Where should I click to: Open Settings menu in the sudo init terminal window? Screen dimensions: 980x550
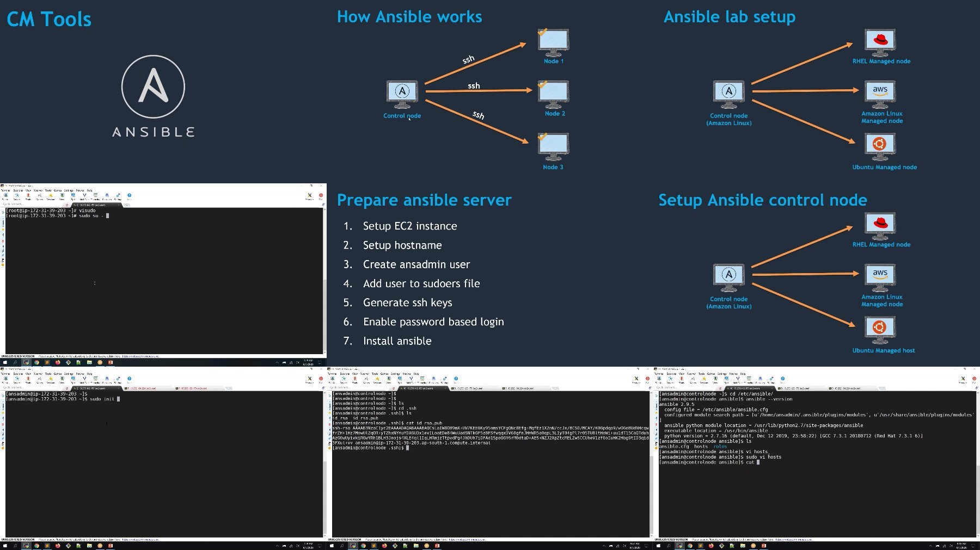point(69,374)
